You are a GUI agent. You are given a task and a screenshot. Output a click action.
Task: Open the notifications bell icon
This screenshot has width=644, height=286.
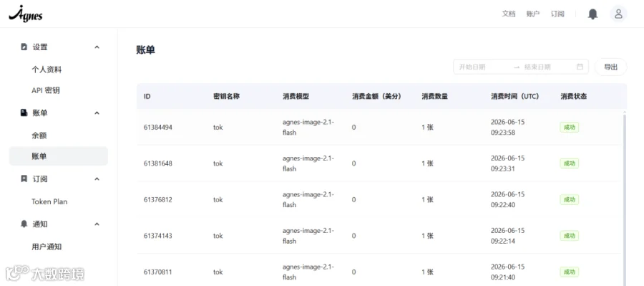pyautogui.click(x=592, y=14)
